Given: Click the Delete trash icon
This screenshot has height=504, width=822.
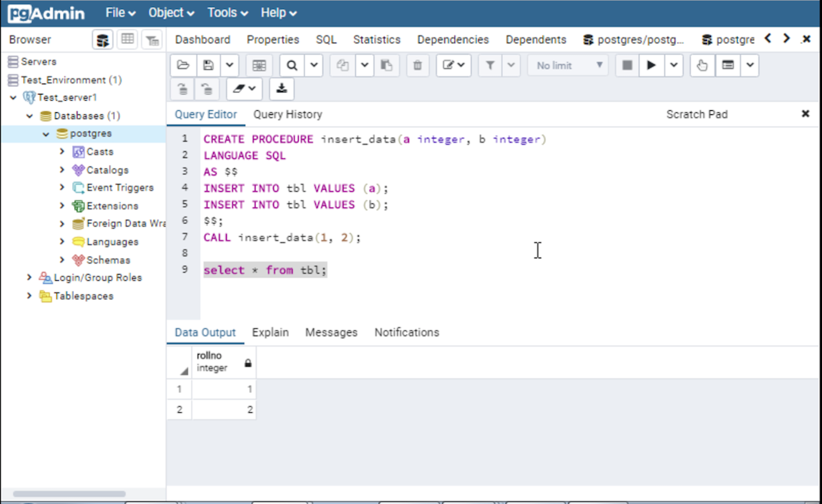Looking at the screenshot, I should pyautogui.click(x=417, y=66).
